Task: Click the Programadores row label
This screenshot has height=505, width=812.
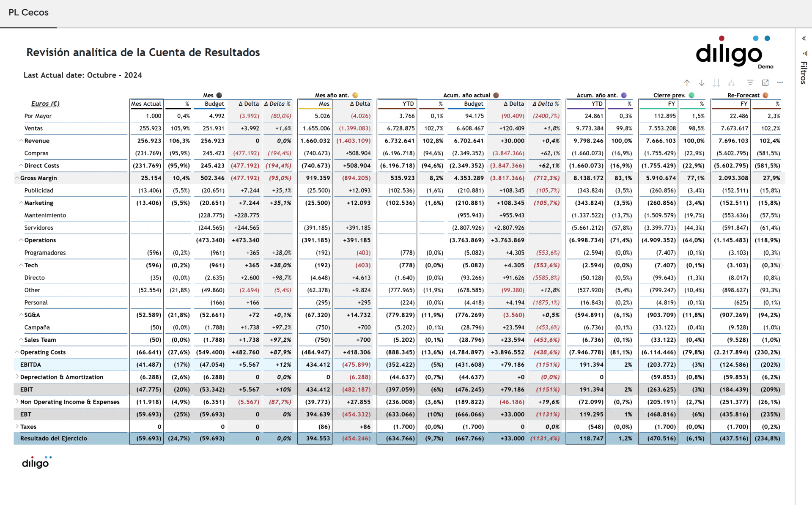Action: 45,252
